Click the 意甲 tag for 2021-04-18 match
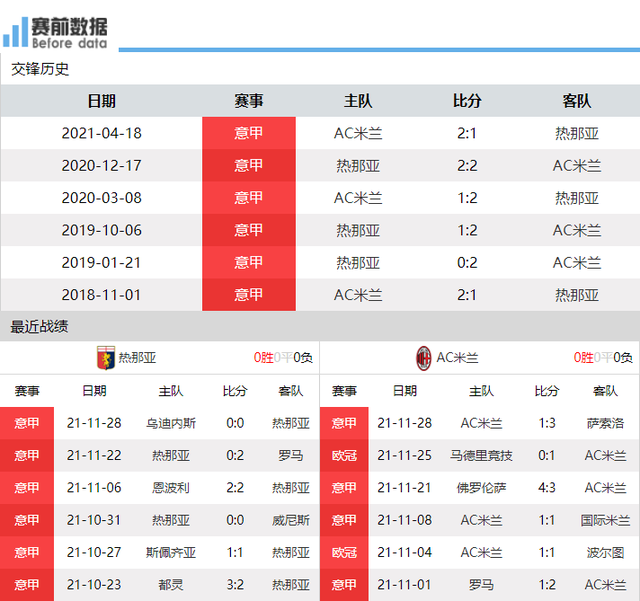The image size is (640, 601). point(249,133)
